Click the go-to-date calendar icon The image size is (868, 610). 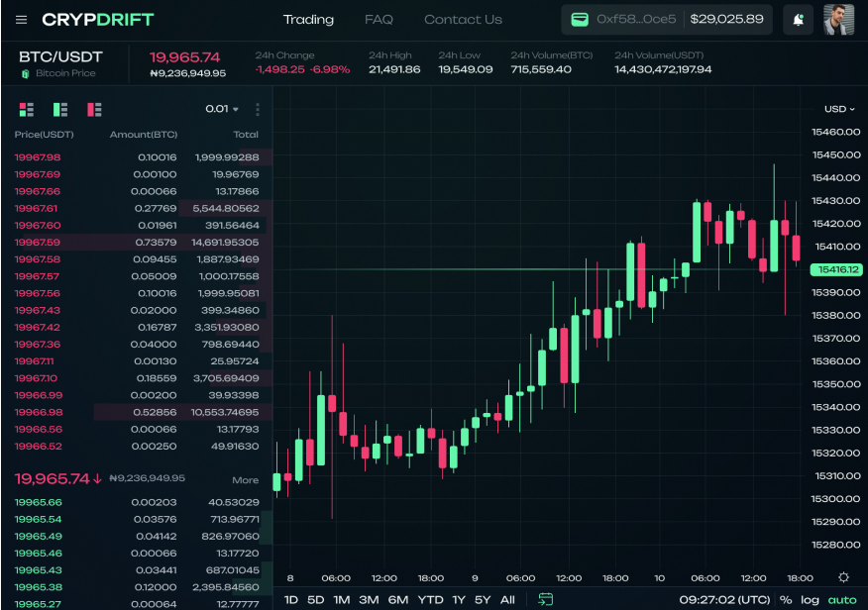545,599
